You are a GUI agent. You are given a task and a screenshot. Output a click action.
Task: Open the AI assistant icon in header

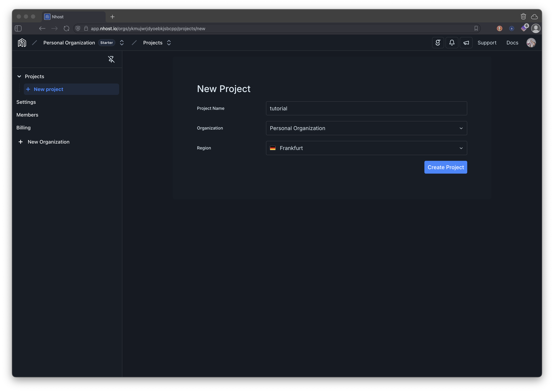[x=438, y=43]
